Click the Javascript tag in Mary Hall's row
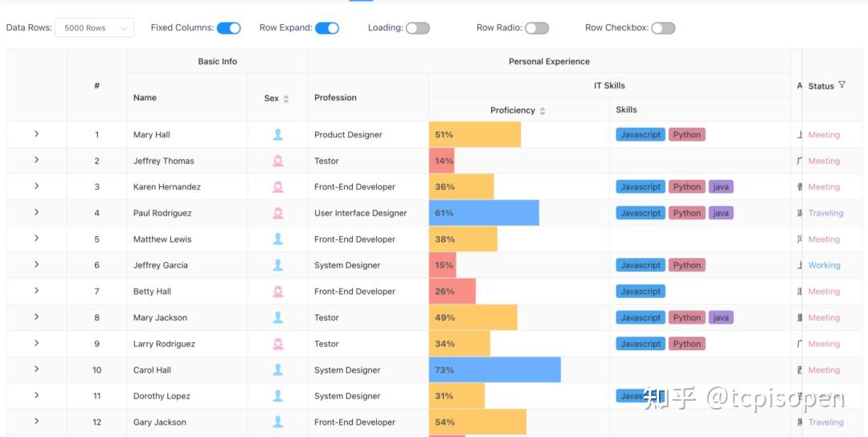The height and width of the screenshot is (437, 868). (x=641, y=134)
